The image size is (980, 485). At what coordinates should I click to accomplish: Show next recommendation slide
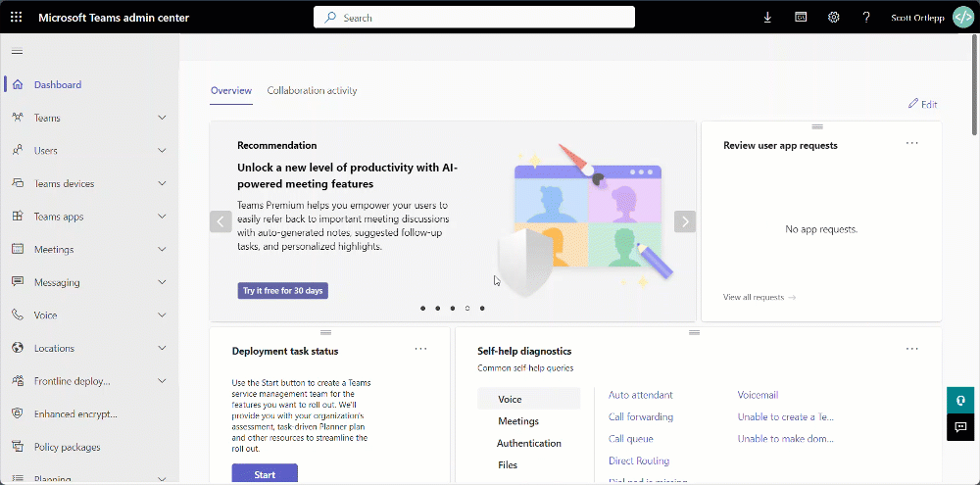tap(685, 221)
